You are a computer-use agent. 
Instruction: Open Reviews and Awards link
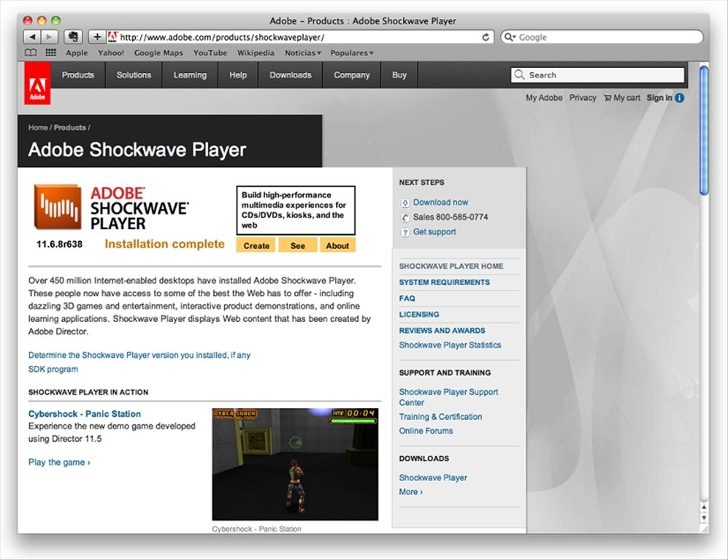click(442, 331)
